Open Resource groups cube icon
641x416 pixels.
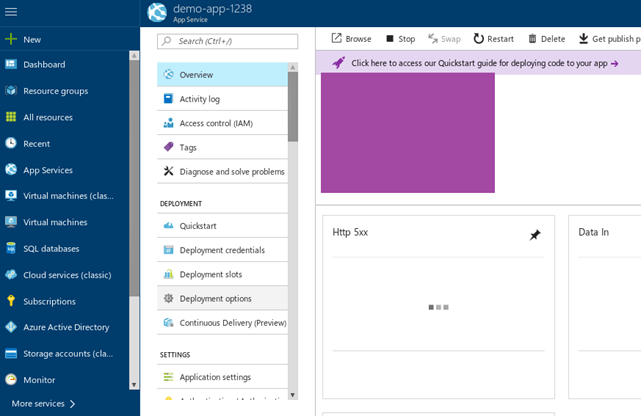pos(11,91)
